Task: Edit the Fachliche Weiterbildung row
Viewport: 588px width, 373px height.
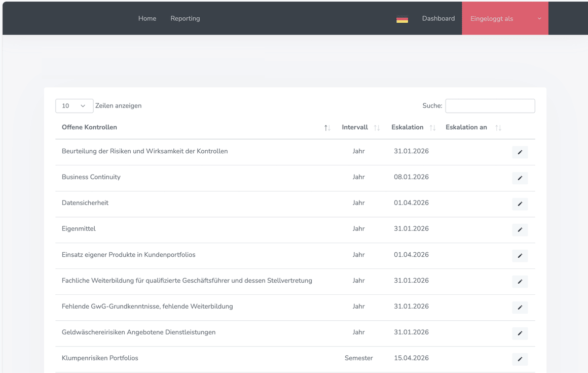Action: point(520,282)
